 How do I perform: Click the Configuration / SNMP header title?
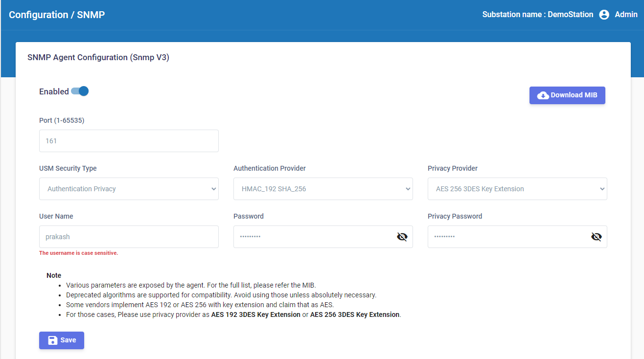coord(57,15)
